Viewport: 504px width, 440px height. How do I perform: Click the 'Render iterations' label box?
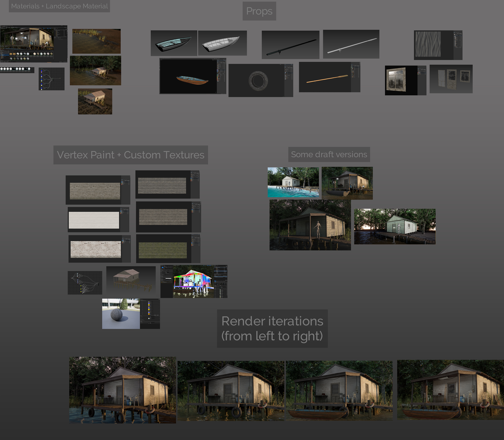(272, 328)
